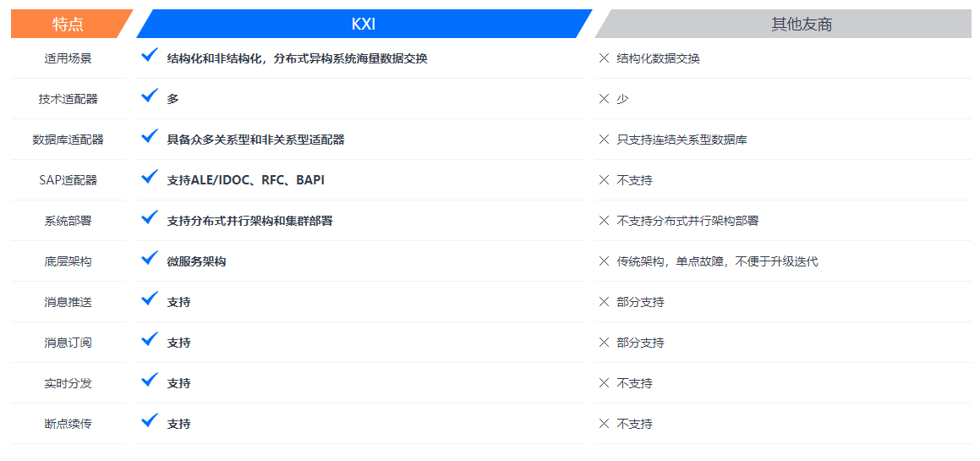Click the text 结构化数据交换

point(658,59)
